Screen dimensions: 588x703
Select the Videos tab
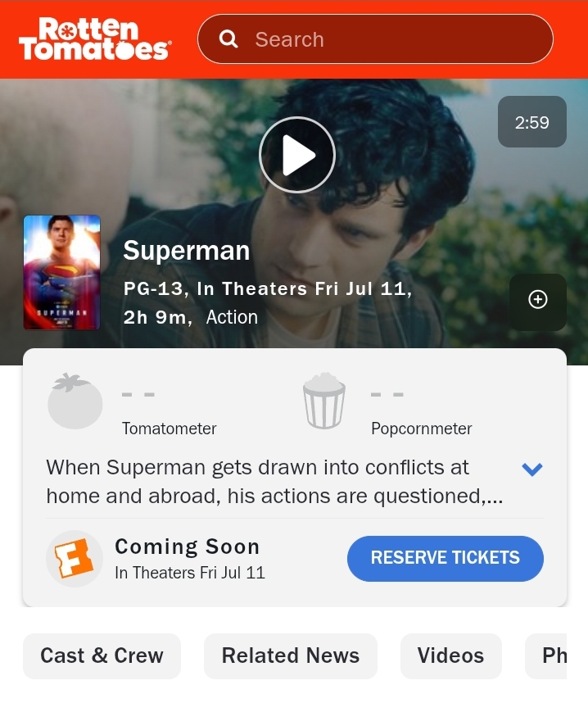451,656
